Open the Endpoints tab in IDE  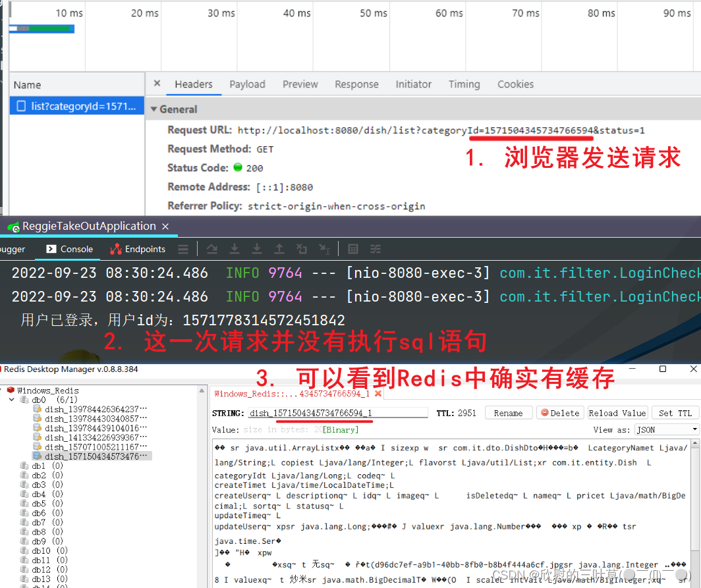click(138, 249)
